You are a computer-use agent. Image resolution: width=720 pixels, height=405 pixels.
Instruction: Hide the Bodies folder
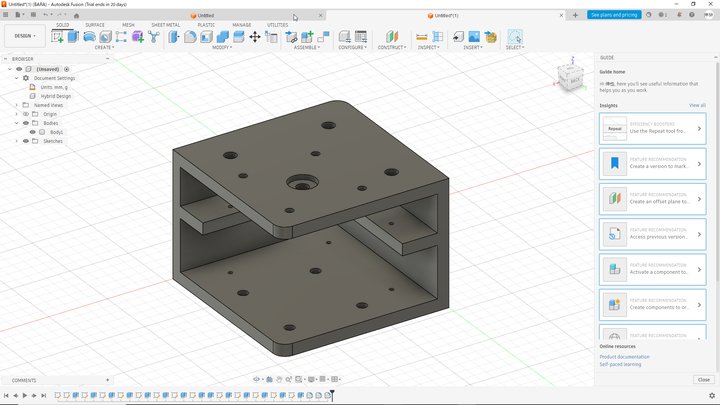[26, 123]
